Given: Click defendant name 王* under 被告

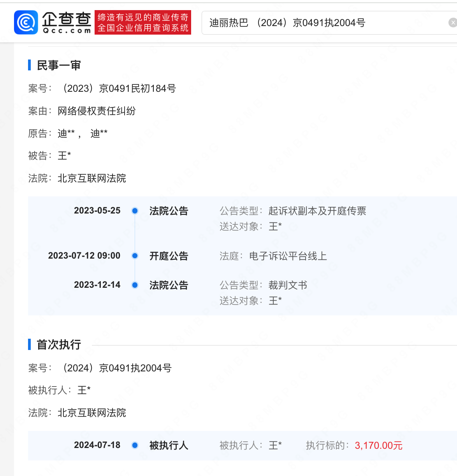Looking at the screenshot, I should (x=64, y=156).
